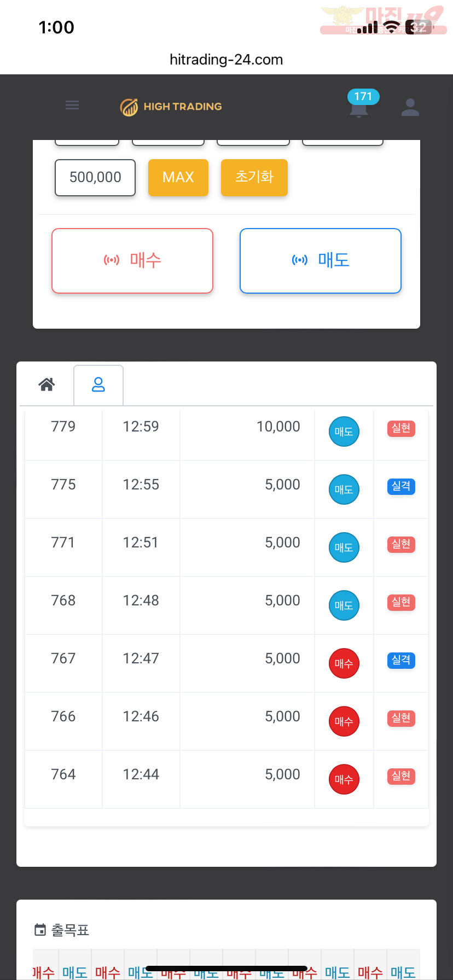Tap the blue 실격 badge in row 775
This screenshot has width=453, height=980.
tap(401, 486)
